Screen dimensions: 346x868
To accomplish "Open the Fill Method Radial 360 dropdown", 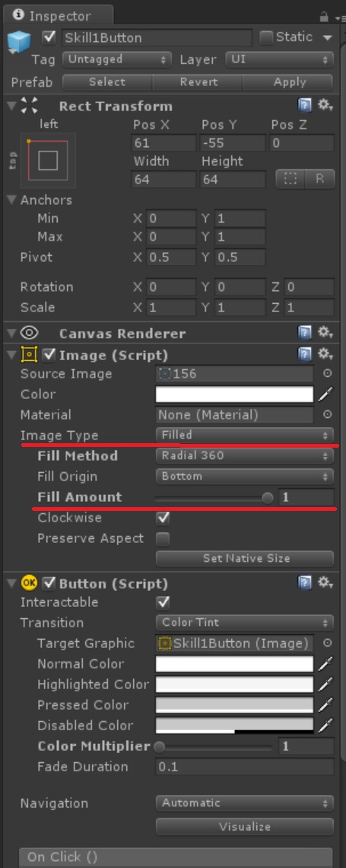I will point(245,455).
